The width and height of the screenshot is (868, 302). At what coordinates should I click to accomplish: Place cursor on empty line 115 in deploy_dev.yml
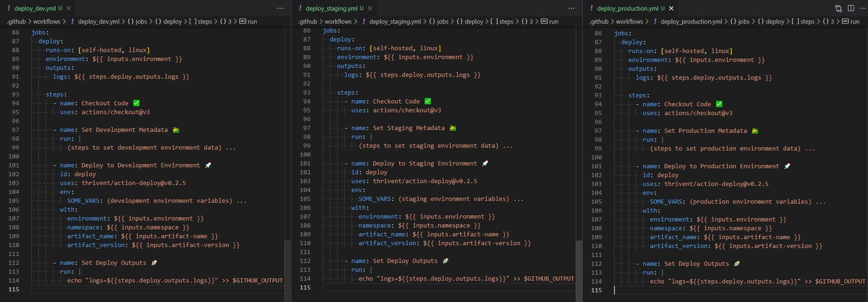point(158,289)
